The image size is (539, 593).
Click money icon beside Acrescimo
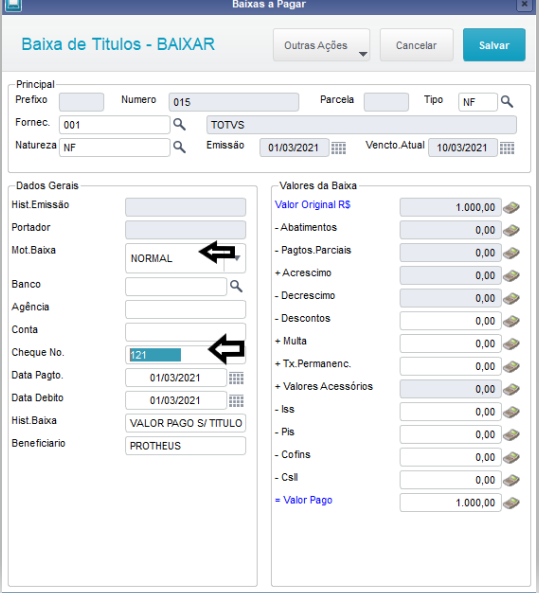(x=511, y=276)
